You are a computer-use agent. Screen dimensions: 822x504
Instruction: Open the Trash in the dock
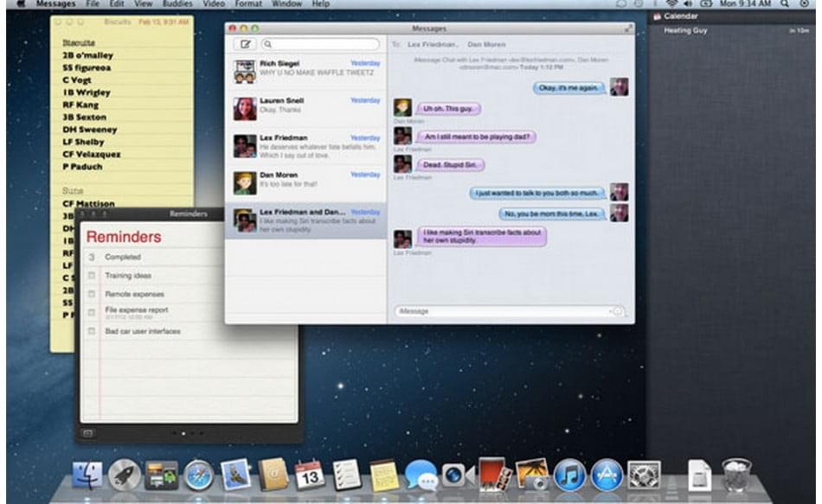(x=736, y=474)
